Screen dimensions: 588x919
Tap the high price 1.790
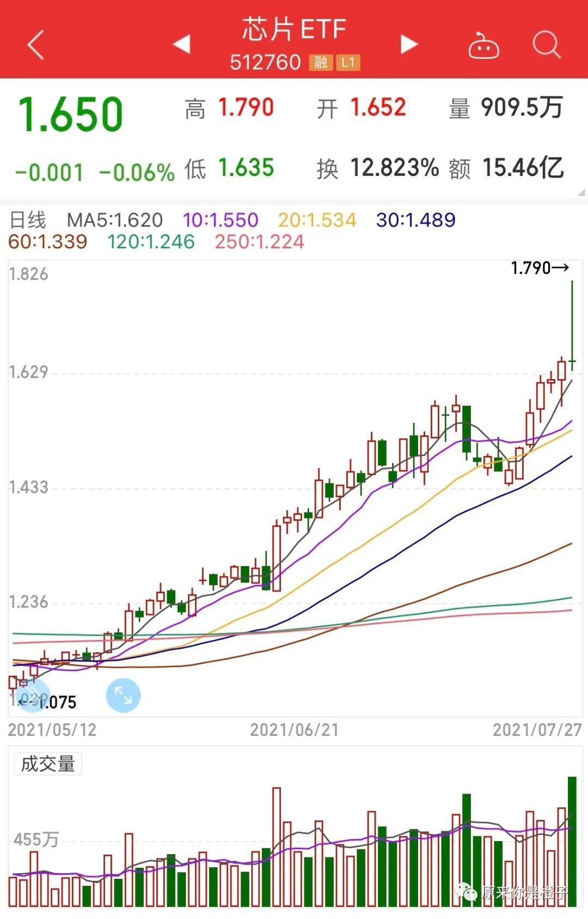(x=246, y=107)
